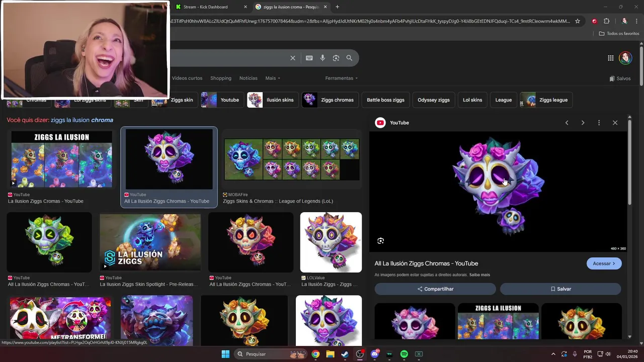The image size is (644, 362).
Task: Apply the League filter chip
Action: coord(503,100)
